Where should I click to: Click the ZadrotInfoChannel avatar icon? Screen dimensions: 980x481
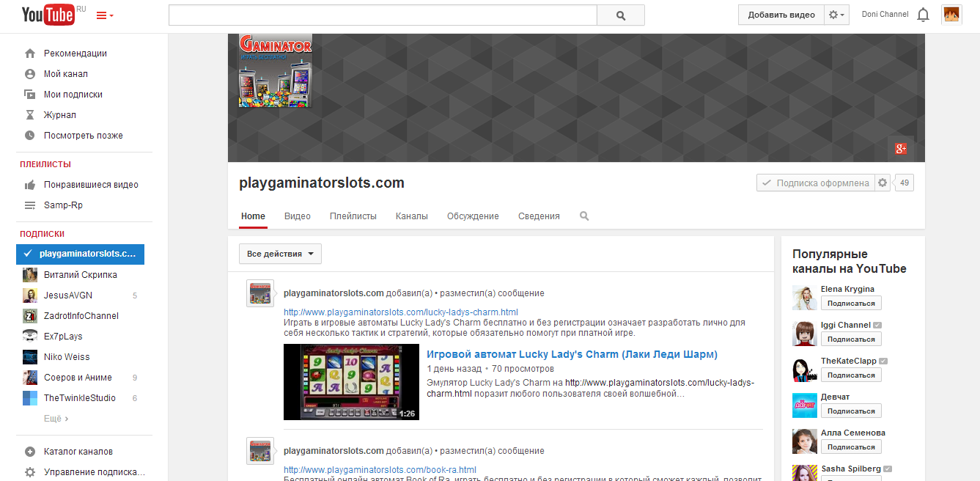pyautogui.click(x=30, y=316)
